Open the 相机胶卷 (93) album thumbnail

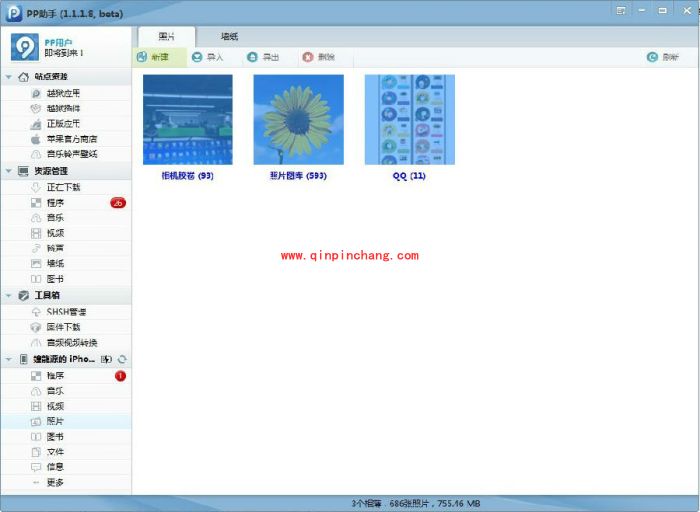pos(188,119)
